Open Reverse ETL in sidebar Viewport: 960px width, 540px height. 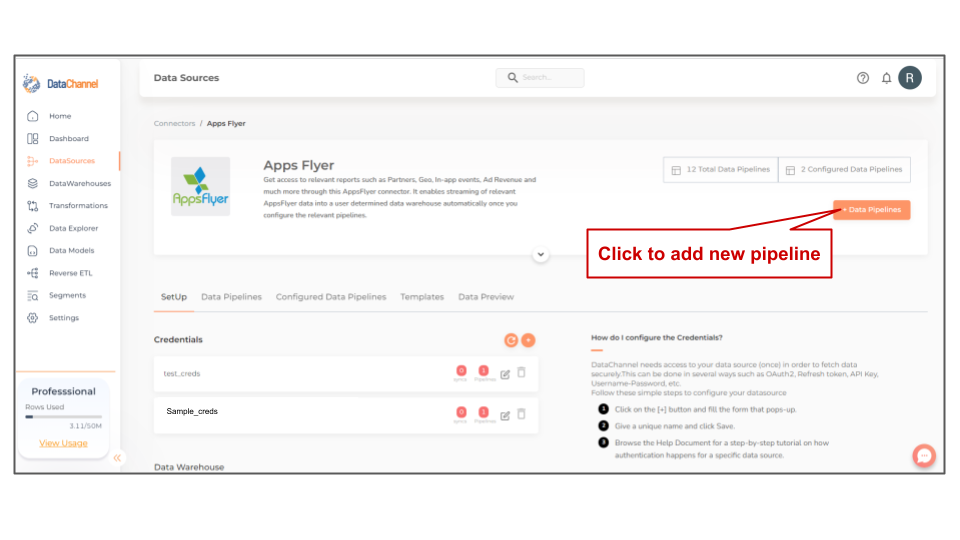[x=70, y=273]
